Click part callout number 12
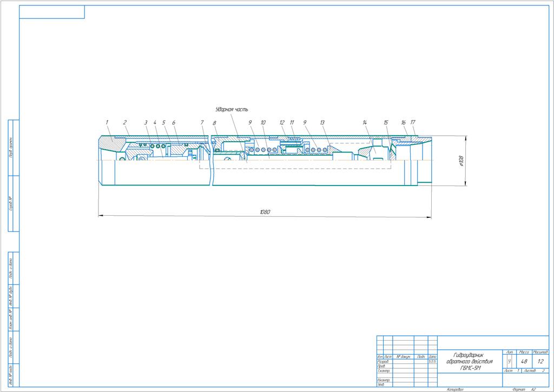554x392 pixels. point(282,122)
